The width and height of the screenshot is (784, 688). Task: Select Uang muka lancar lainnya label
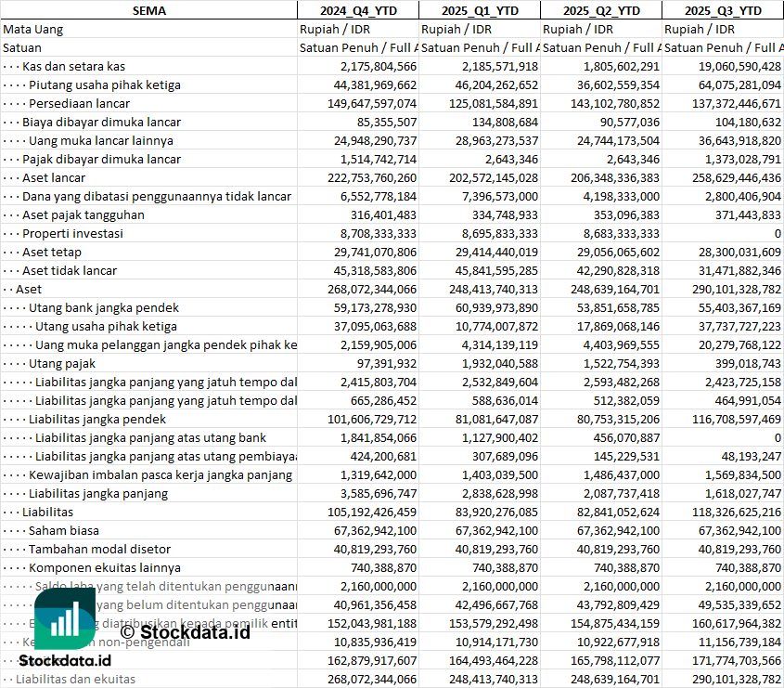point(101,140)
